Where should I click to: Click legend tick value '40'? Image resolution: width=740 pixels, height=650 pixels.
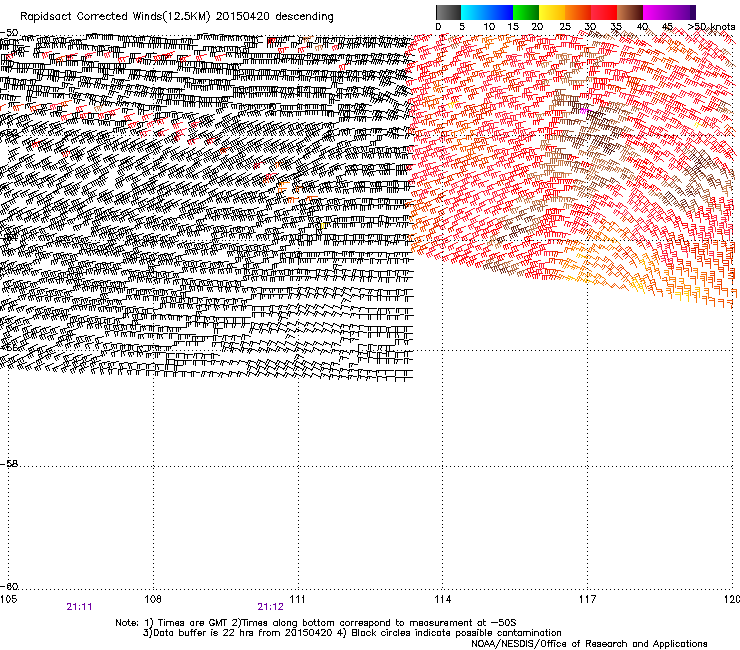coord(642,27)
